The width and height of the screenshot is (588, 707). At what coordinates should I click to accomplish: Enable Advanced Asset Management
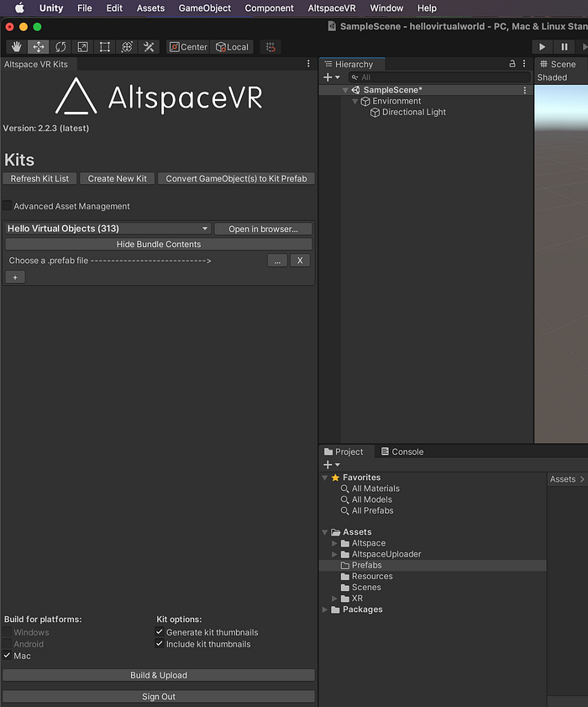(x=8, y=206)
